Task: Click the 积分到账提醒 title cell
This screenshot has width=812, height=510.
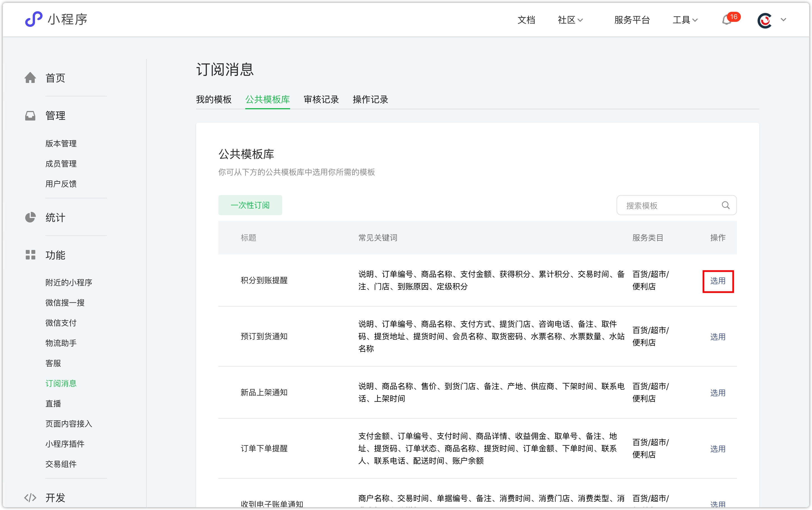Action: (x=264, y=280)
